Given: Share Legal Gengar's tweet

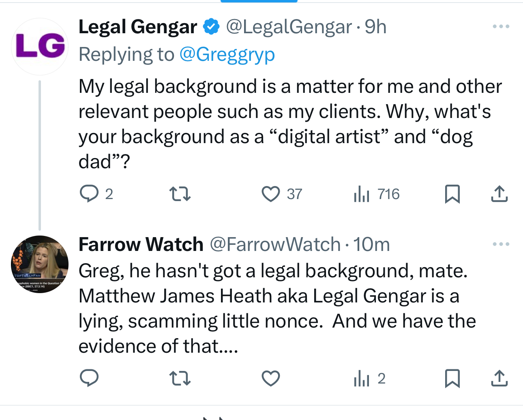Looking at the screenshot, I should pos(499,194).
